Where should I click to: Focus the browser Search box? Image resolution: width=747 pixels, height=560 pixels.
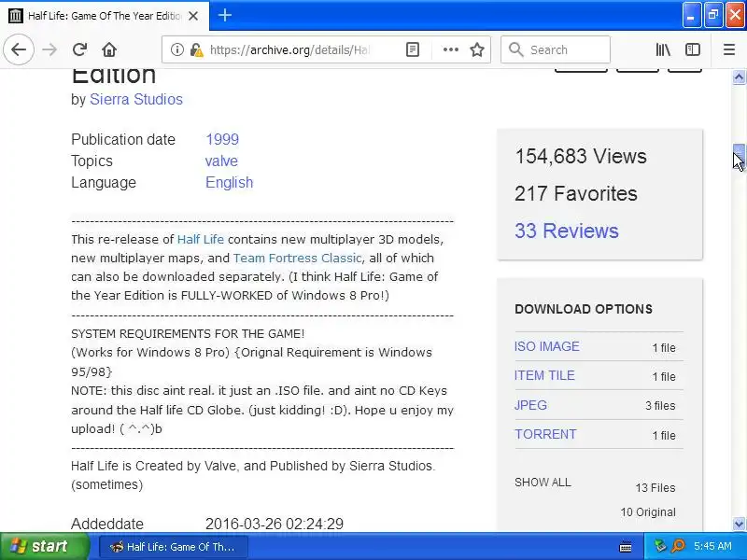click(x=556, y=49)
